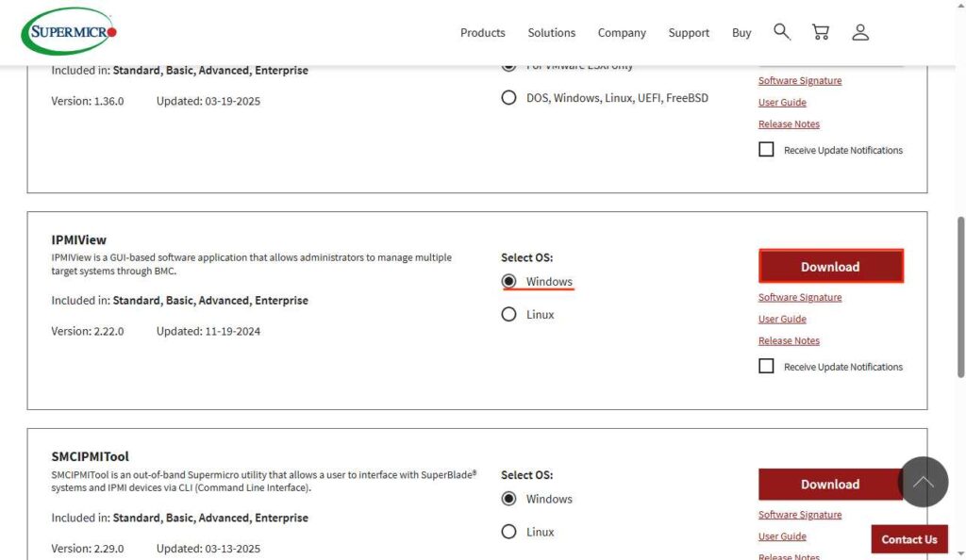Click the SMCIPMITool heading
Image resolution: width=966 pixels, height=560 pixels.
point(90,456)
